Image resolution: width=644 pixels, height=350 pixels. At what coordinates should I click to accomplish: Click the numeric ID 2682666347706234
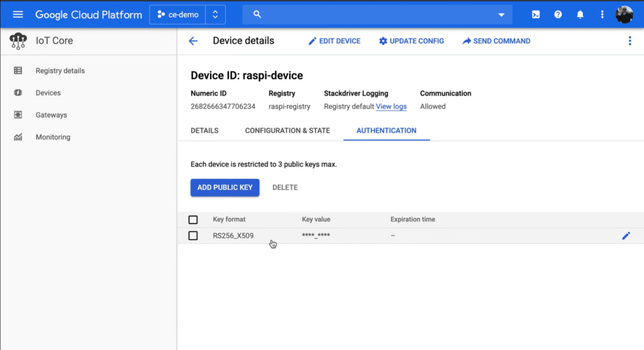click(x=223, y=106)
